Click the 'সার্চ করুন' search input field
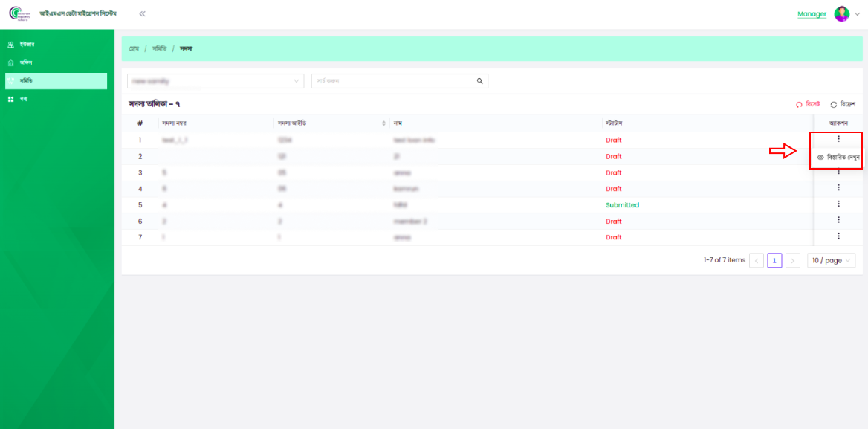Viewport: 868px width, 429px height. pos(394,81)
